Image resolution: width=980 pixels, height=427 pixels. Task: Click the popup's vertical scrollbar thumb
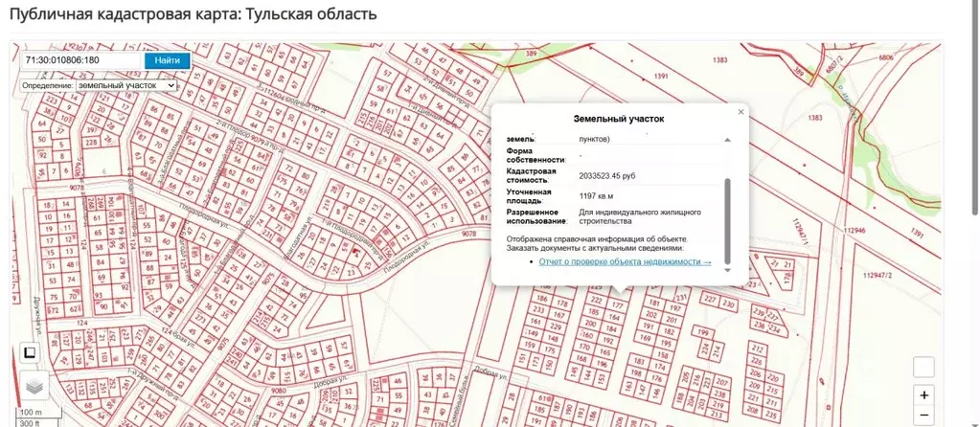pos(727,221)
